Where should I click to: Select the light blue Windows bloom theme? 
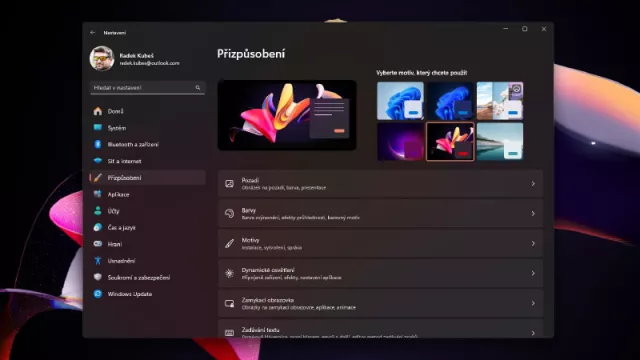pos(400,101)
